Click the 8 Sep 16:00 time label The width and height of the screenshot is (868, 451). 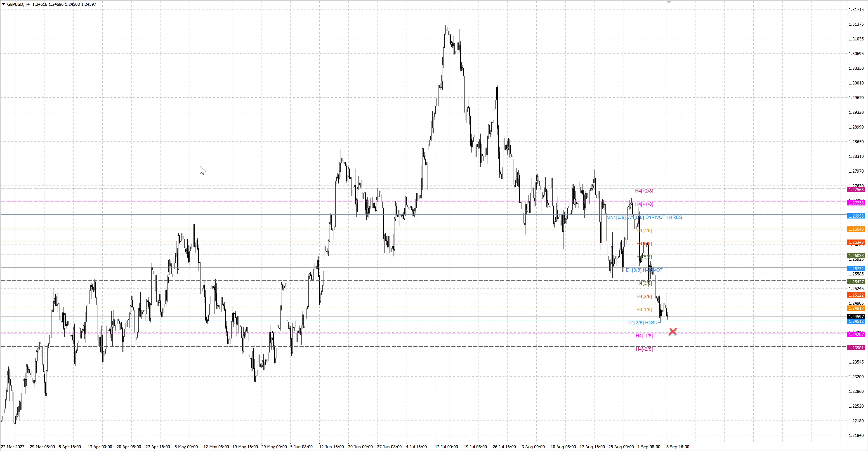click(x=677, y=447)
